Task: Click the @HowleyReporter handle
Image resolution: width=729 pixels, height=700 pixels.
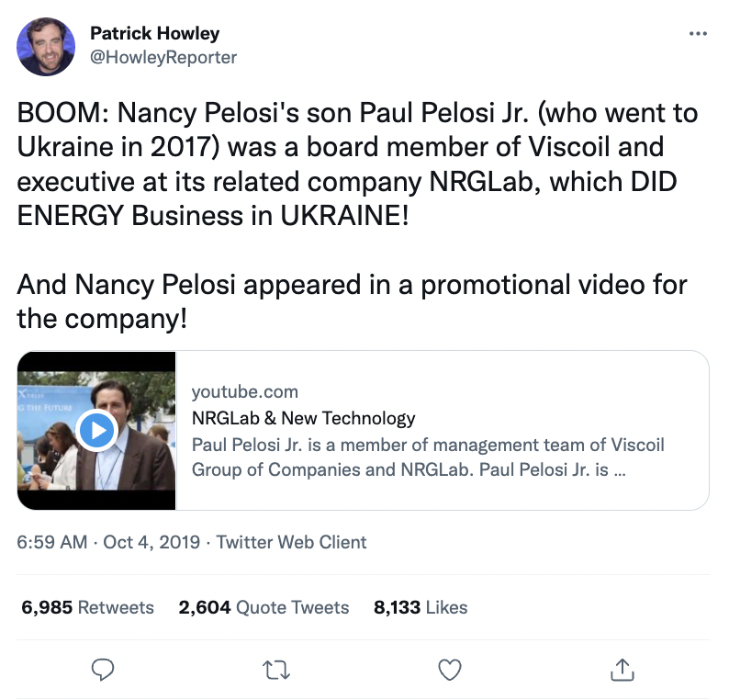Action: pos(163,57)
